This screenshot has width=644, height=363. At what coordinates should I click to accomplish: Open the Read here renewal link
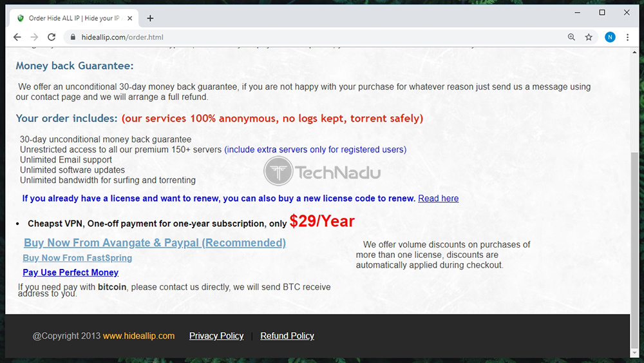438,199
